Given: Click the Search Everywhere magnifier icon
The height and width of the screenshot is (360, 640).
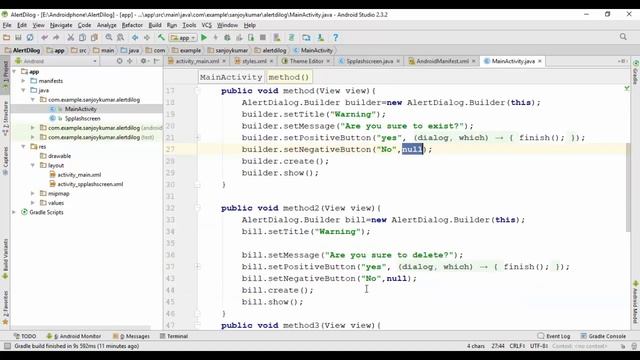Looking at the screenshot, I should pyautogui.click(x=623, y=37).
